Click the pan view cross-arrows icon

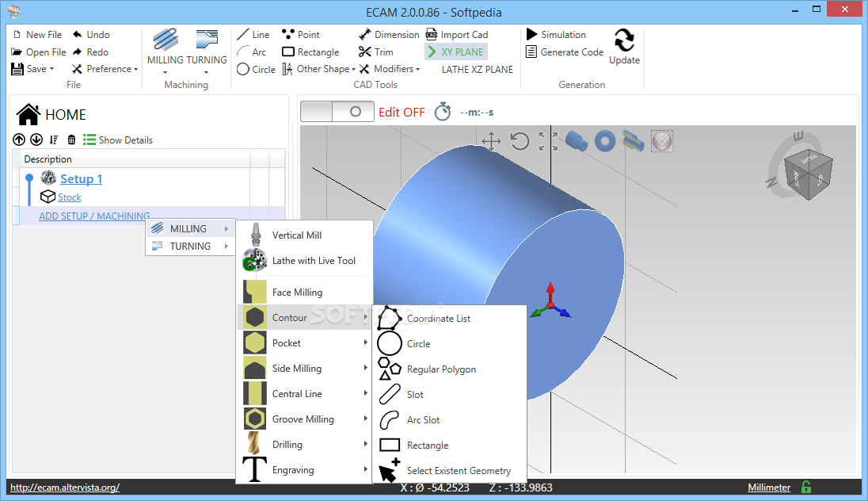[x=492, y=141]
